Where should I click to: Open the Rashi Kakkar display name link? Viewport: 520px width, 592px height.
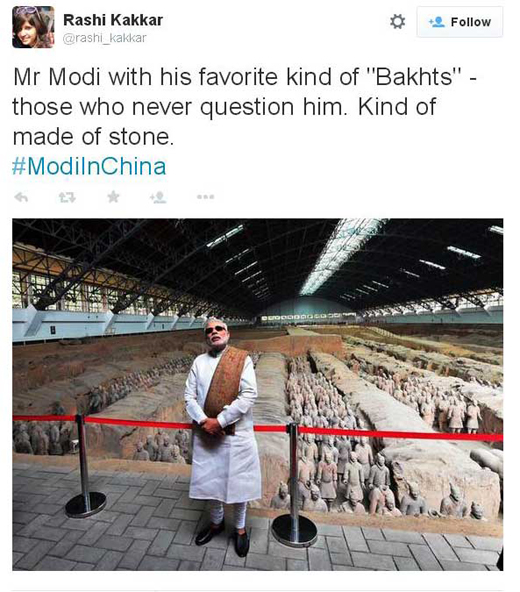(113, 20)
